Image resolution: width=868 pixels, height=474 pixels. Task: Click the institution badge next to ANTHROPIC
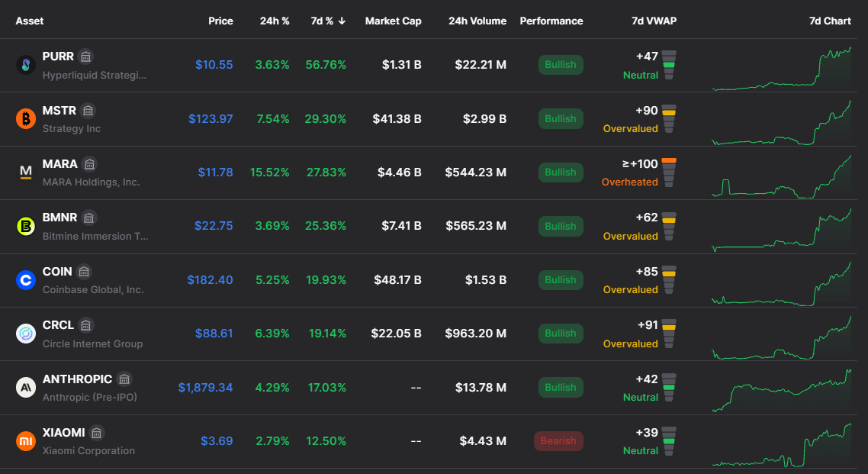click(x=124, y=379)
